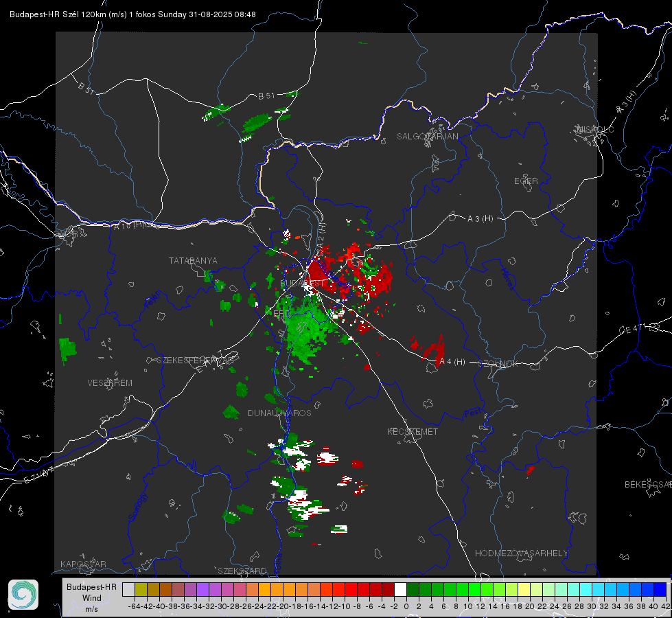Viewport: 672px width, 618px height.
Task: Click the radar title text with date
Action: point(132,14)
